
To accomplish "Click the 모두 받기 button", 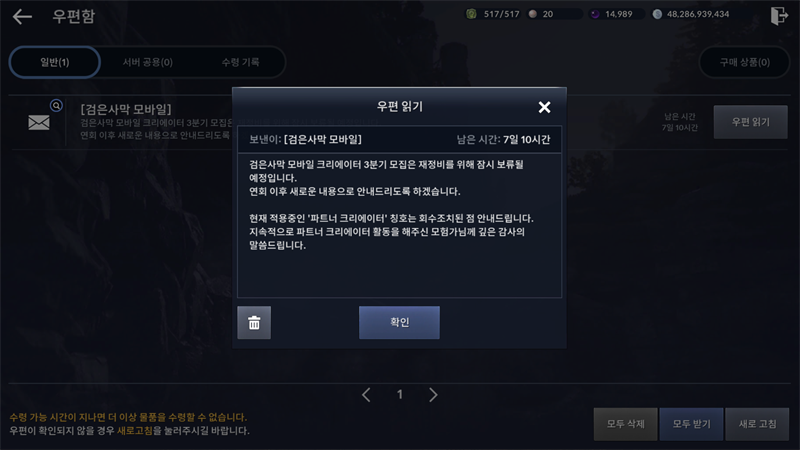I will pos(691,424).
